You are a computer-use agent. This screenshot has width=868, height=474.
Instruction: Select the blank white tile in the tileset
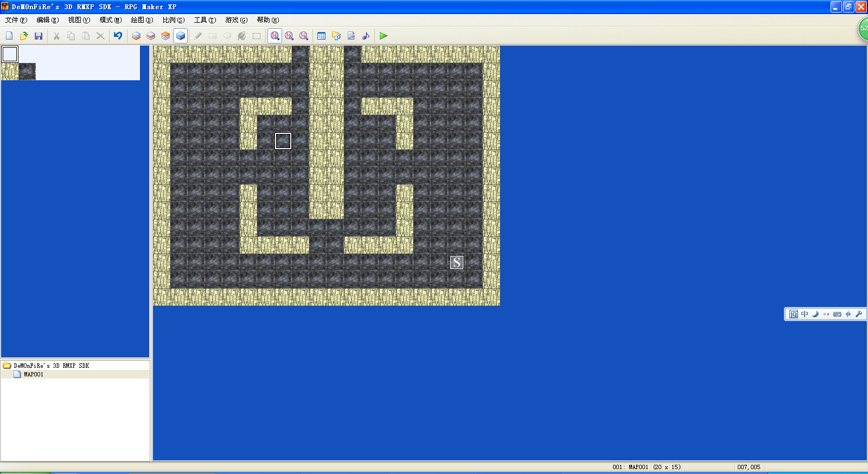point(10,54)
